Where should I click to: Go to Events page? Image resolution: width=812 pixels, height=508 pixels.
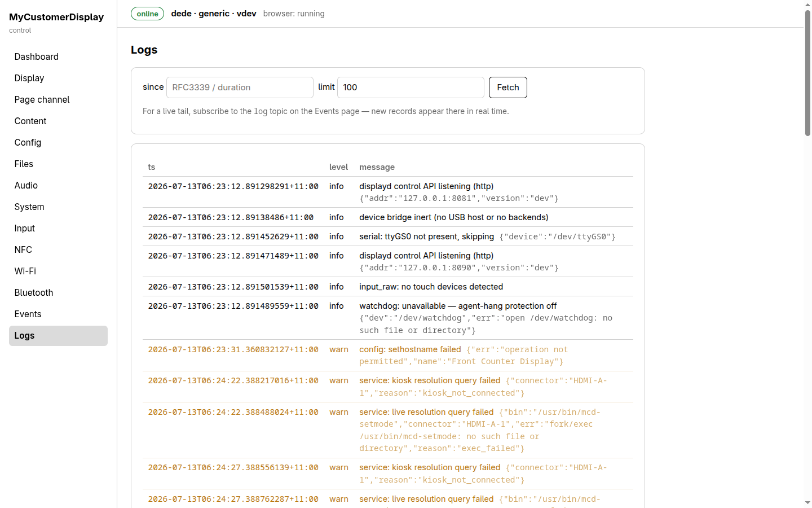pos(58,314)
